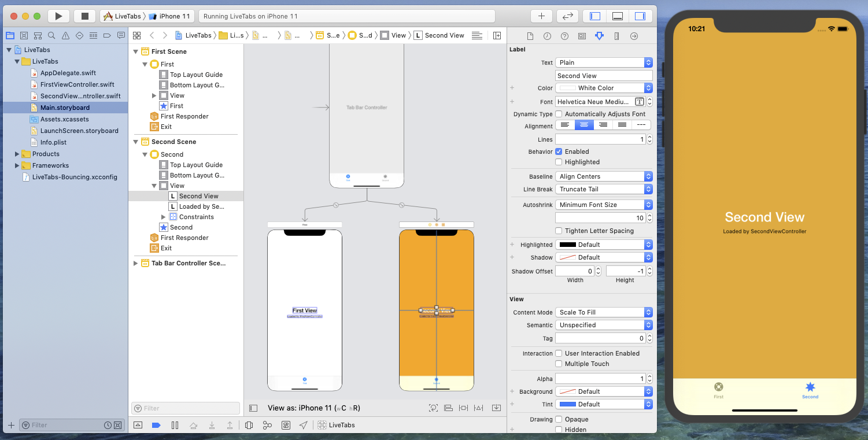The image size is (868, 440).
Task: Show the Connections inspector arrow icon
Action: (x=634, y=36)
